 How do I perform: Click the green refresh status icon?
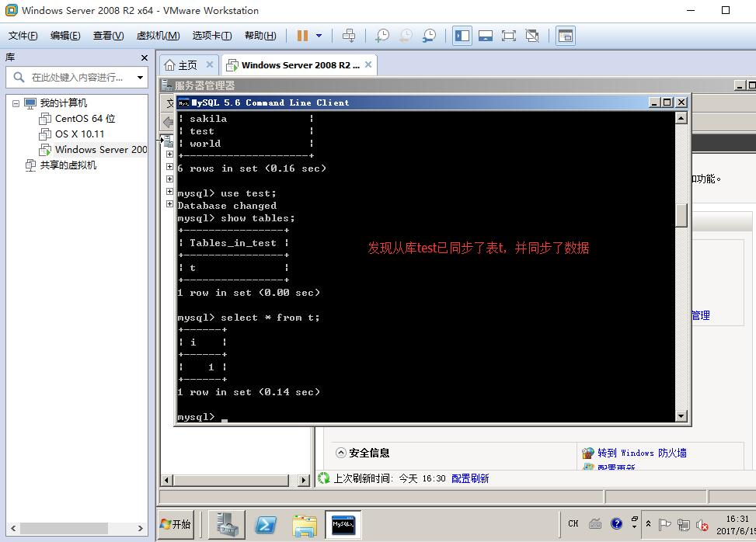point(323,478)
